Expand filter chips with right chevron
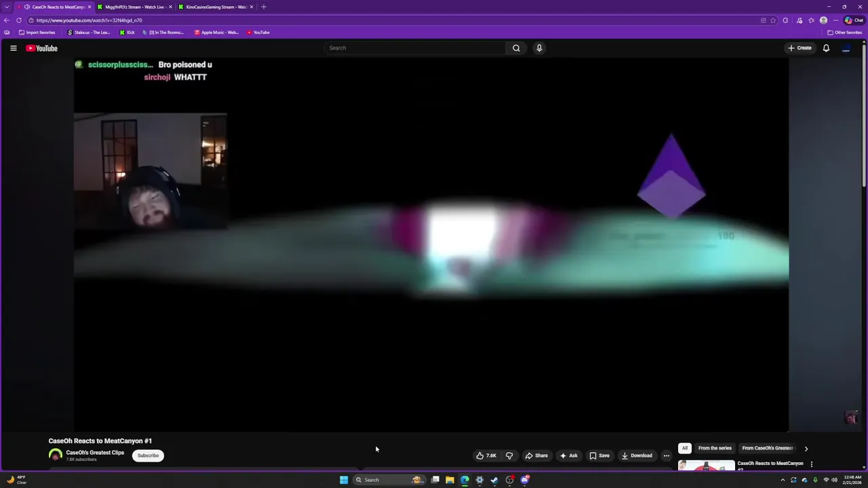 click(806, 448)
